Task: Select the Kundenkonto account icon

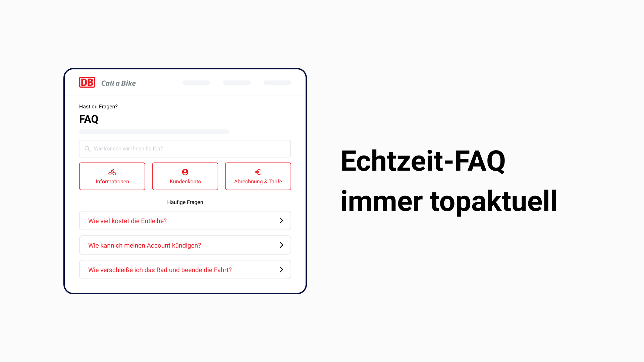Action: pos(185,172)
